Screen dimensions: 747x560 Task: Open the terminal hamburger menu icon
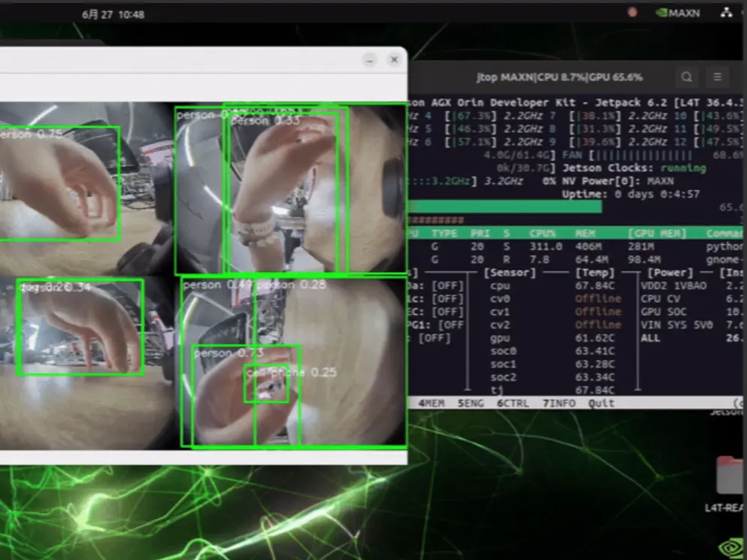(x=716, y=77)
